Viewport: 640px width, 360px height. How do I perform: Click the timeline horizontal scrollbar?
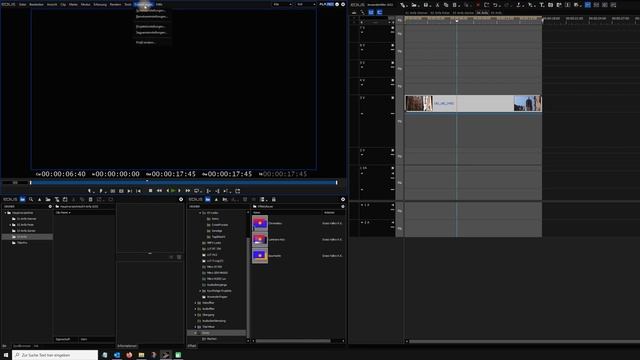524,341
